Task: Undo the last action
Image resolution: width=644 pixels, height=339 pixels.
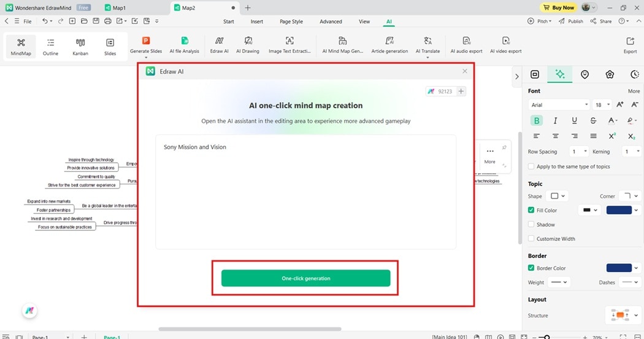Action: coord(45,21)
